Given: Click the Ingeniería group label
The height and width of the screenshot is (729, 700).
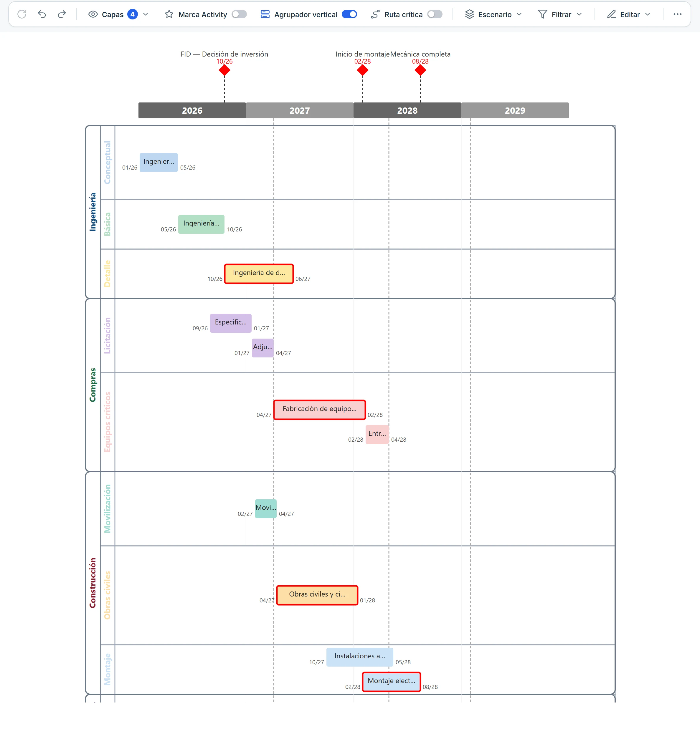Looking at the screenshot, I should pyautogui.click(x=93, y=212).
